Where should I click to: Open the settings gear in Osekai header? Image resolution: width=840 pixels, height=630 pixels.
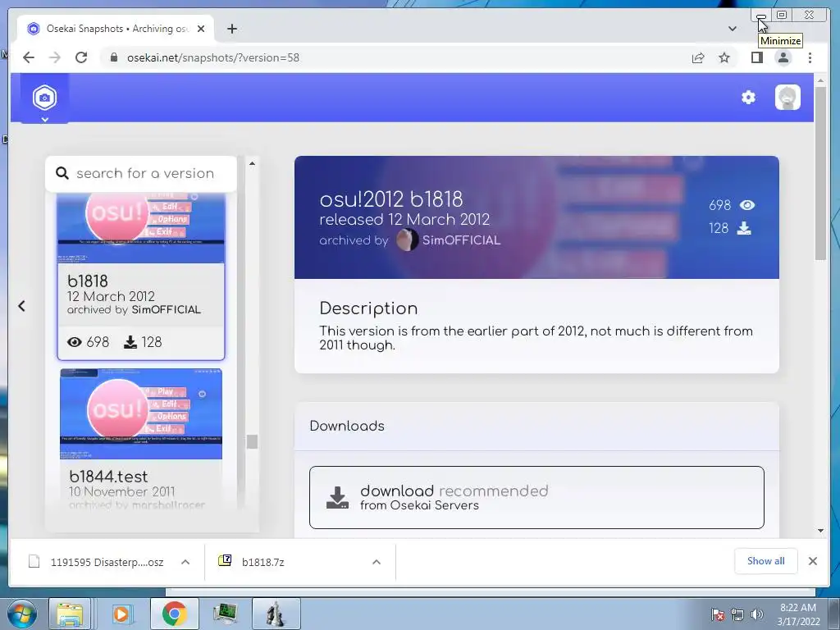(748, 98)
